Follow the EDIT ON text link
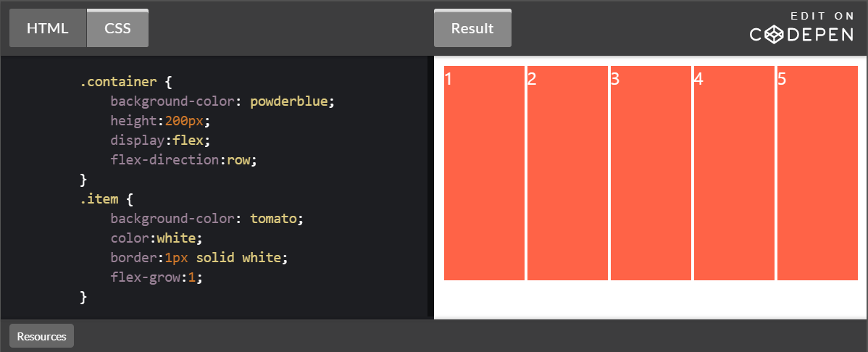 tap(822, 15)
